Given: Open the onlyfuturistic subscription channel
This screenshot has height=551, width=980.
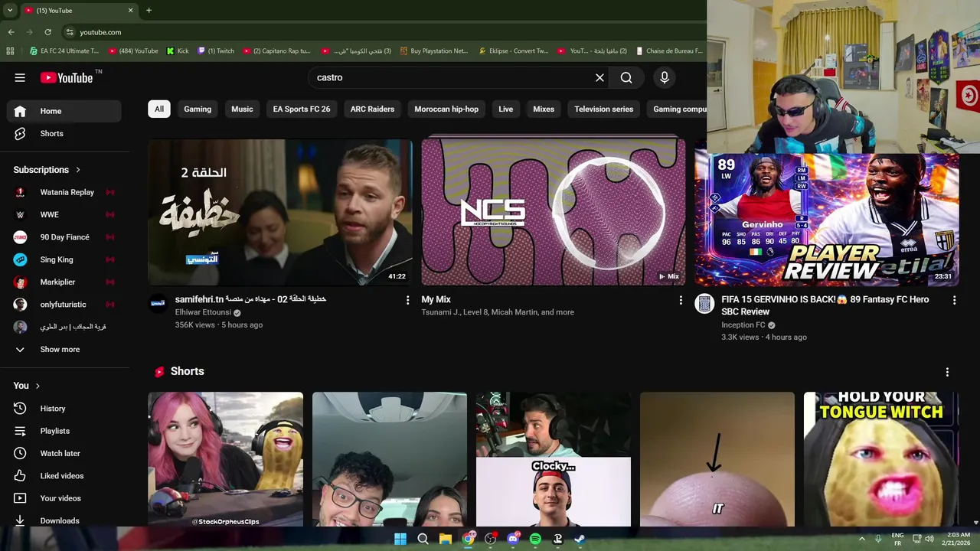Looking at the screenshot, I should (64, 305).
